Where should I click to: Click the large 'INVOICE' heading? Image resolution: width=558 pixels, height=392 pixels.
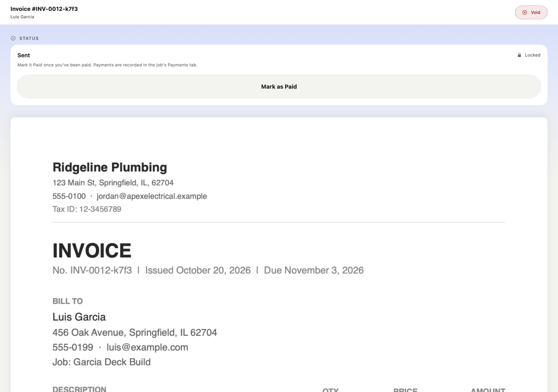coord(92,250)
